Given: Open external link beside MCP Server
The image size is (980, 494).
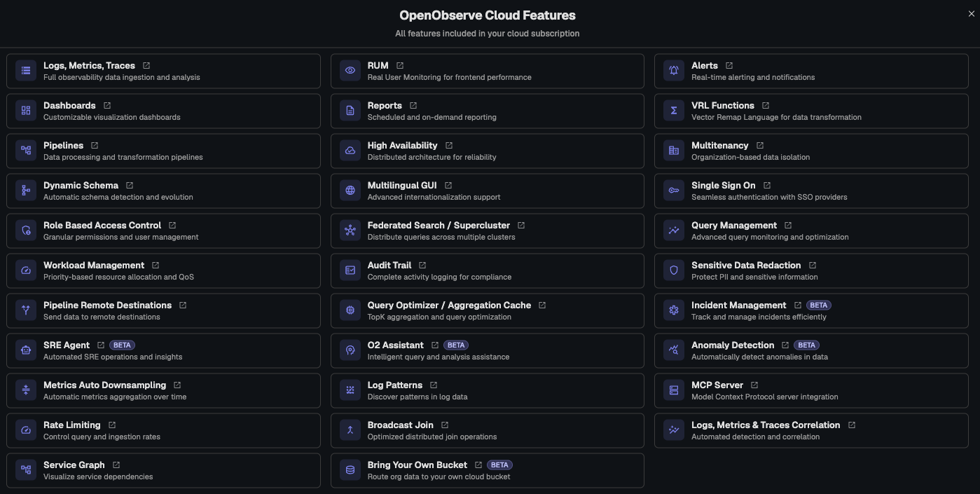Looking at the screenshot, I should (x=754, y=385).
